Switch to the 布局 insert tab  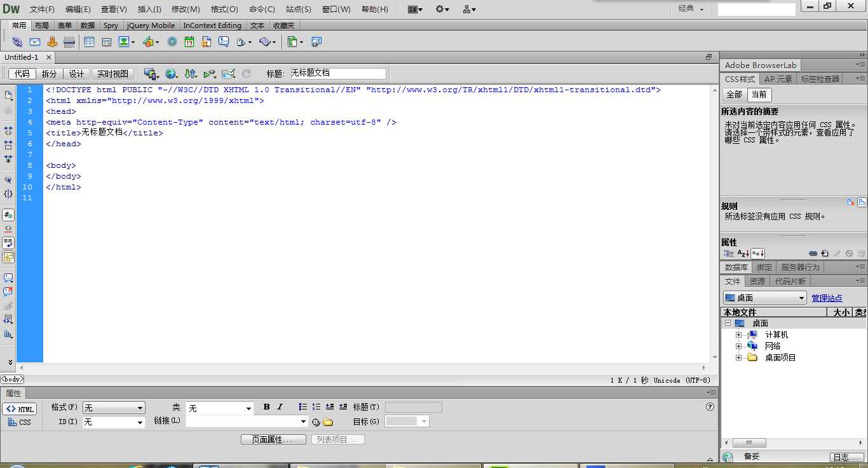point(41,25)
